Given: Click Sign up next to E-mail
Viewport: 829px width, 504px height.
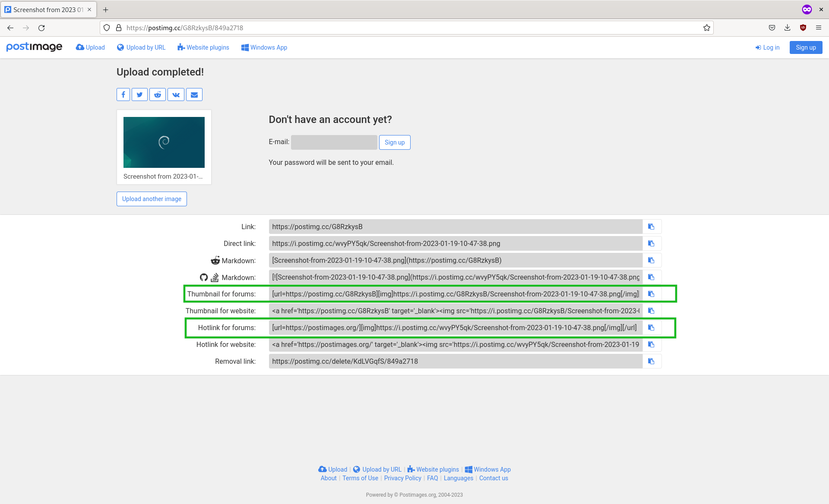Looking at the screenshot, I should tap(395, 142).
